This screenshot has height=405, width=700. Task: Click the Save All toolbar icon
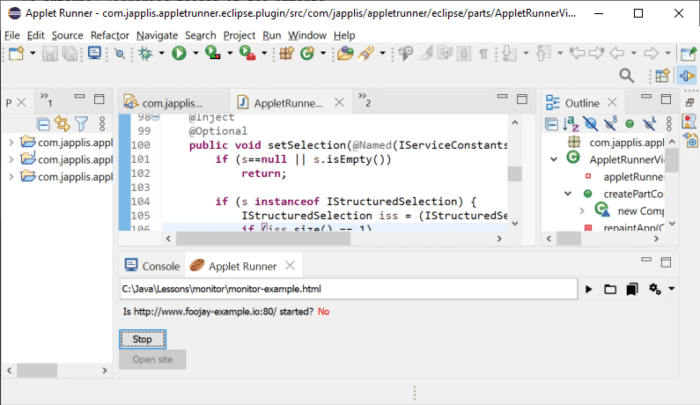(70, 54)
